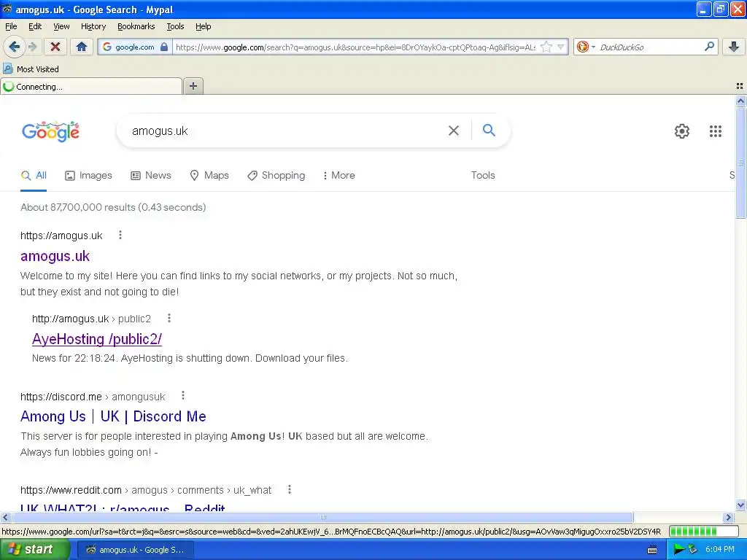Click the address bar URL field
This screenshot has height=560, width=747.
(x=355, y=47)
